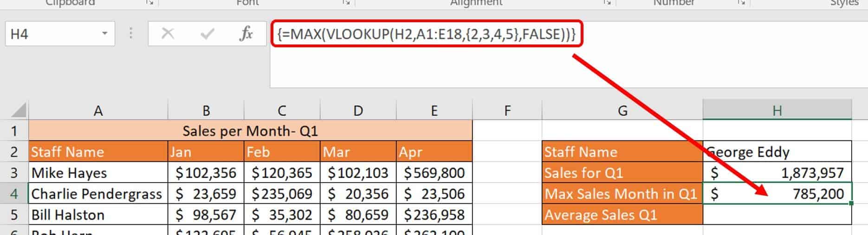Select column F header
Viewport: 868px width, 235px height.
(507, 111)
